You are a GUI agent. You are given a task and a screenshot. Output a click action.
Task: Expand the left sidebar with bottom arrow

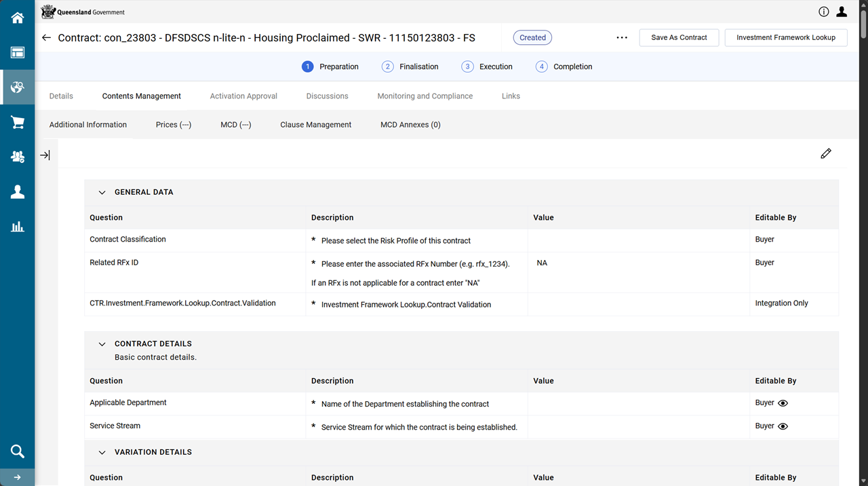(18, 477)
